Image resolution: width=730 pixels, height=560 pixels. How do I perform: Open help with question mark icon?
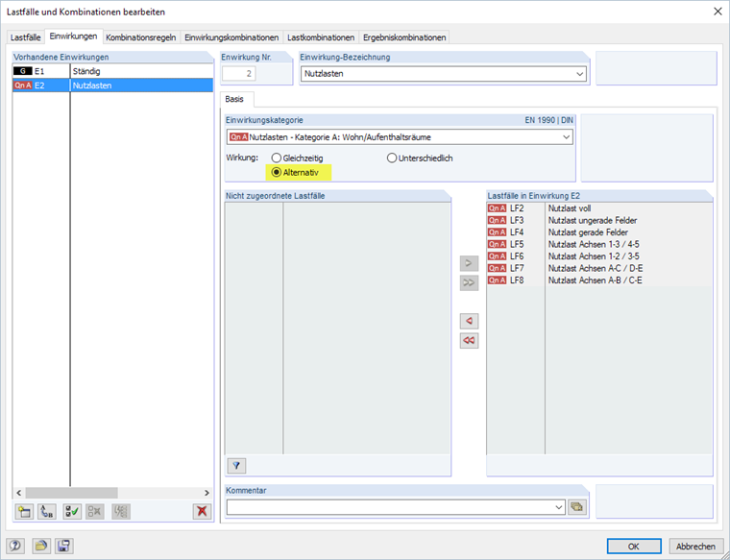(15, 546)
